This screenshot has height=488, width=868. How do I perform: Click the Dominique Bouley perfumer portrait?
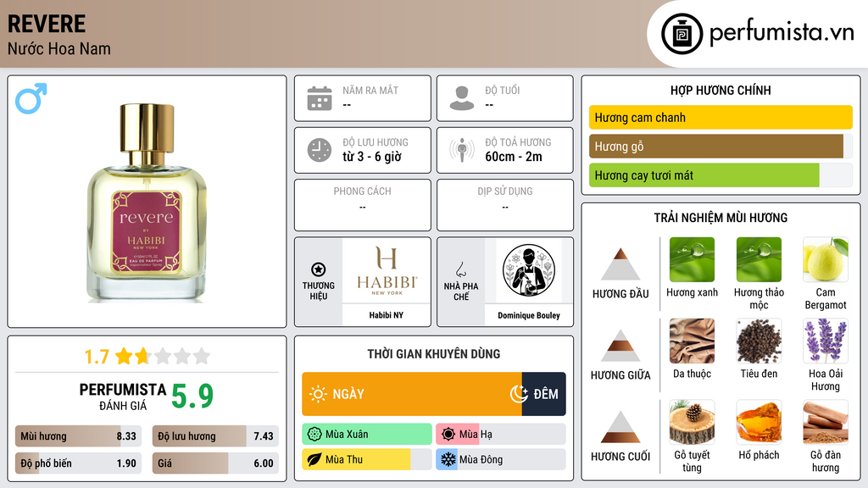pos(529,271)
